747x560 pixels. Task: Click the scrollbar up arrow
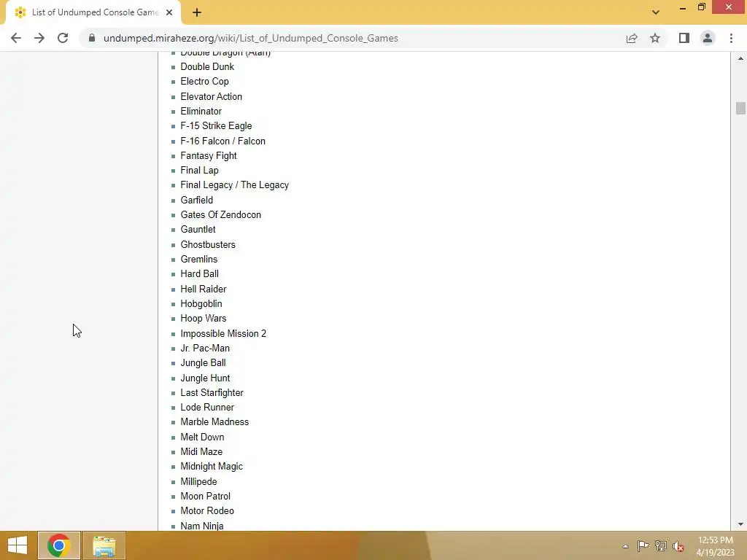coord(740,58)
